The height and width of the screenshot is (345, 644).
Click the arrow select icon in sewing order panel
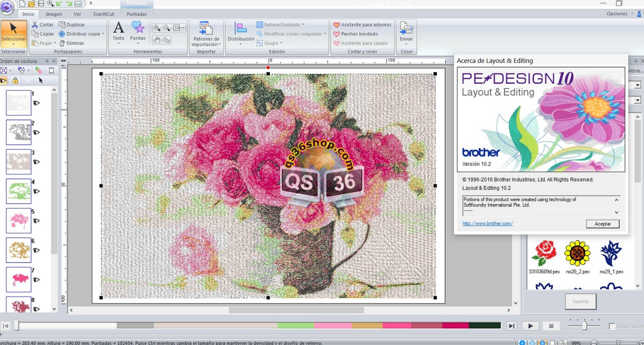click(x=41, y=80)
